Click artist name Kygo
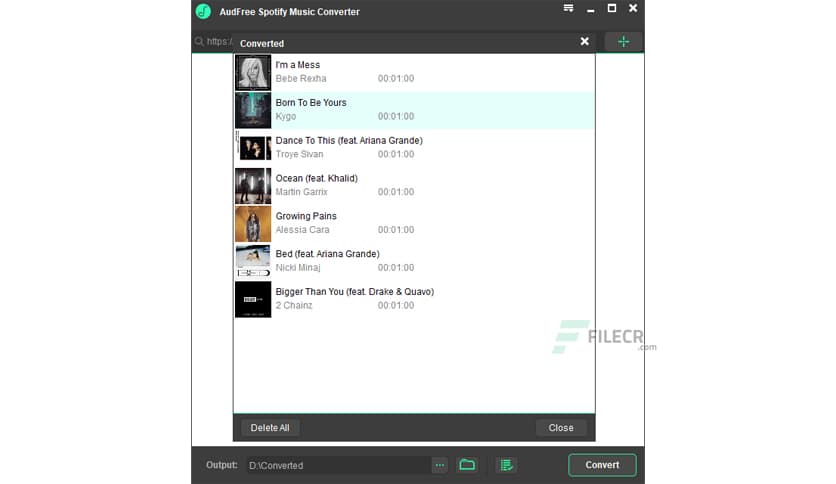The image size is (836, 484). pos(285,116)
